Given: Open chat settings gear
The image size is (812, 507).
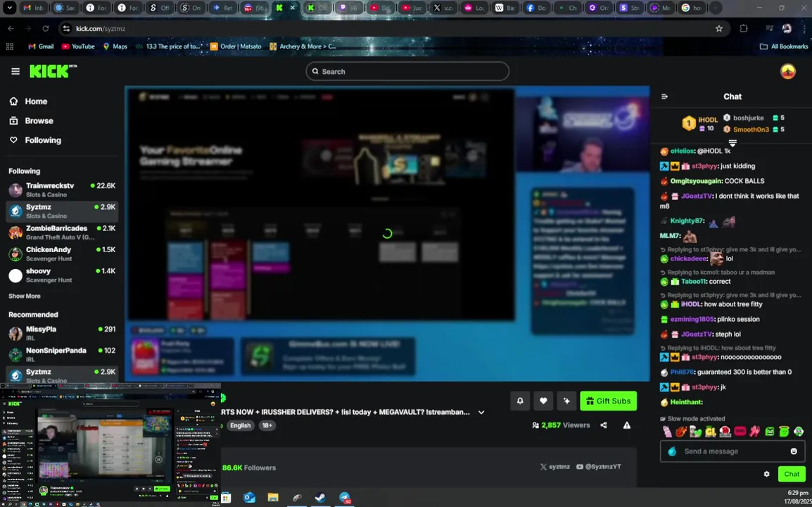Looking at the screenshot, I should click(x=766, y=474).
